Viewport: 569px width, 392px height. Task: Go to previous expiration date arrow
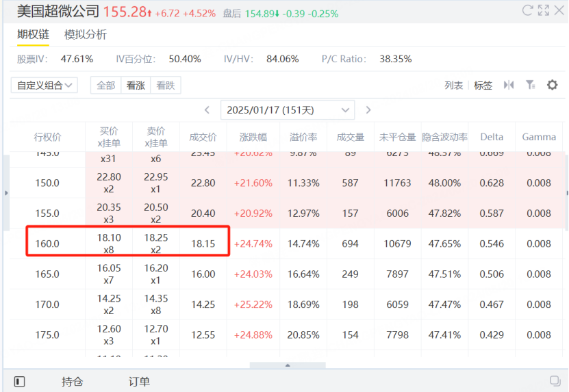point(207,110)
